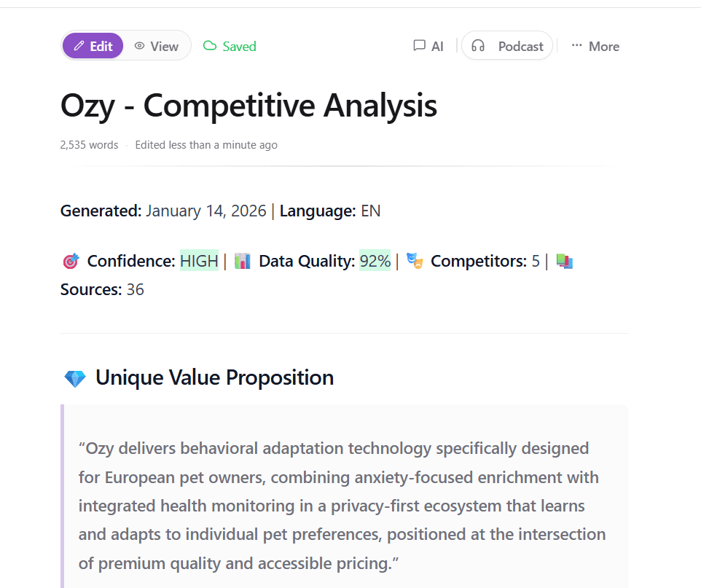Place cursor in the document title
701x588 pixels.
click(x=248, y=106)
